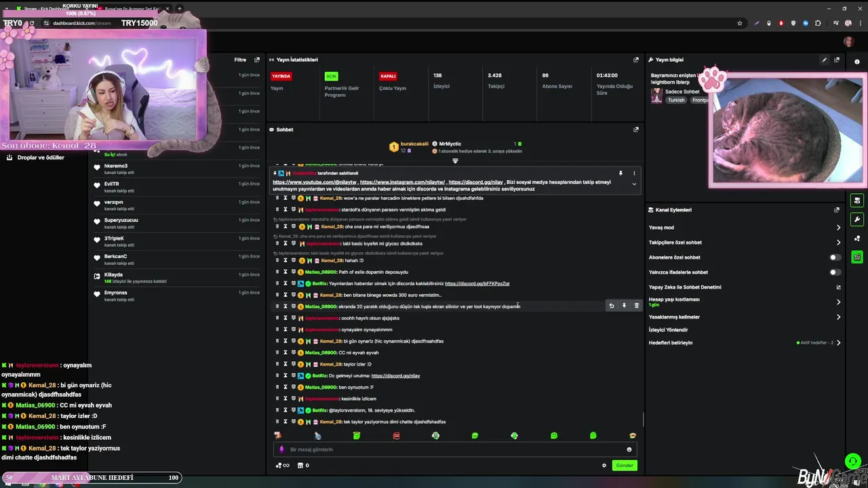Pop out the Yayın bilgisi panel
868x488 pixels.
point(836,60)
